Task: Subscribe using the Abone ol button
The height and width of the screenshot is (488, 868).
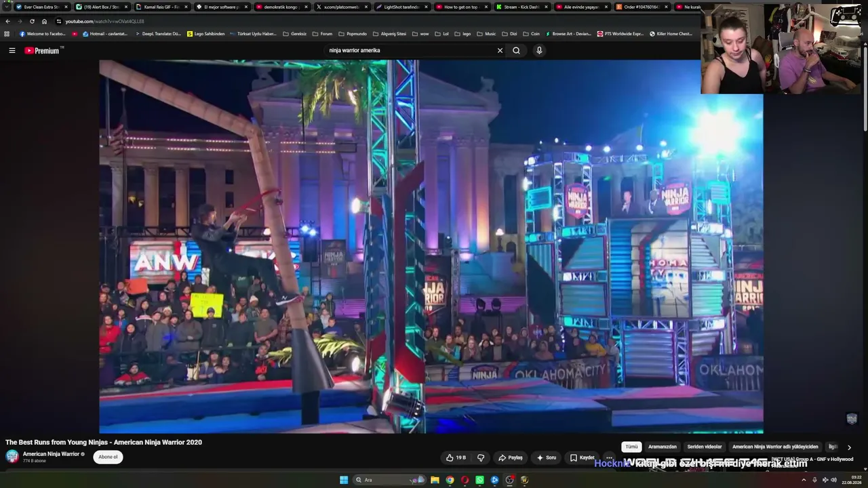Action: 108,457
